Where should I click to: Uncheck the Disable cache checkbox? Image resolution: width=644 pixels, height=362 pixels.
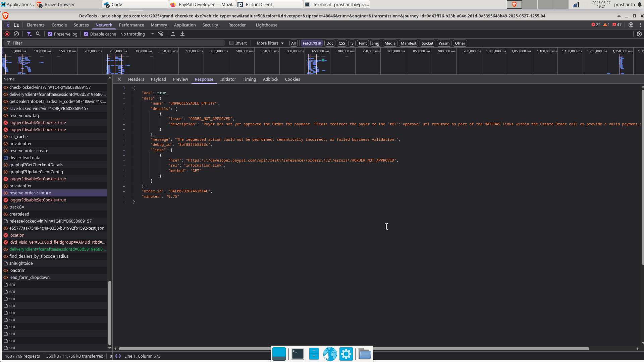pyautogui.click(x=86, y=34)
